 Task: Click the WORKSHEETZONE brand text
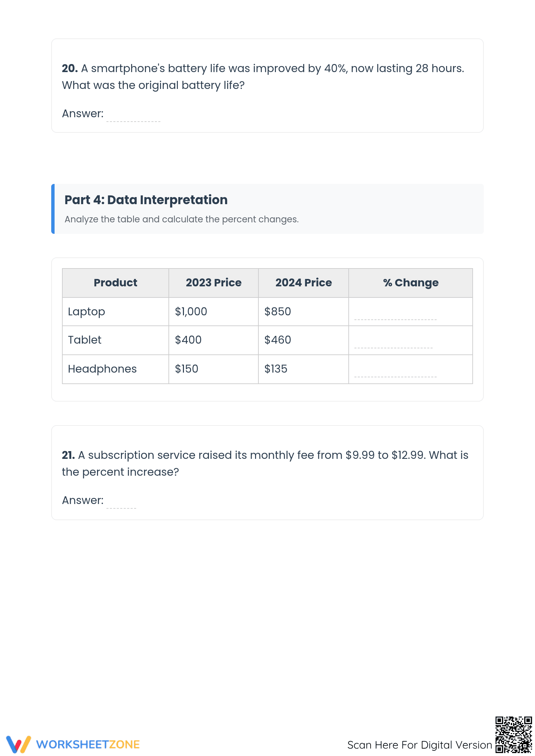click(88, 745)
